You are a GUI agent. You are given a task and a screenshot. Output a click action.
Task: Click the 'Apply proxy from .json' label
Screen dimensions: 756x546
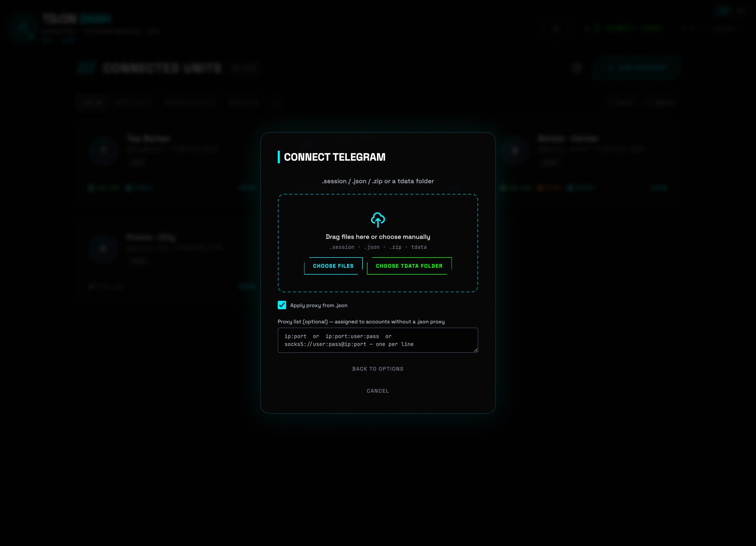click(319, 305)
